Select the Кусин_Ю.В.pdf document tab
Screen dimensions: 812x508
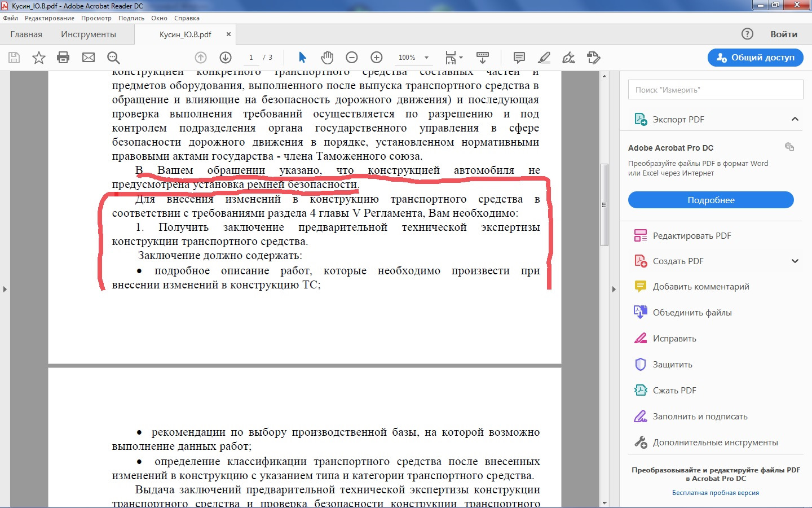tap(186, 34)
